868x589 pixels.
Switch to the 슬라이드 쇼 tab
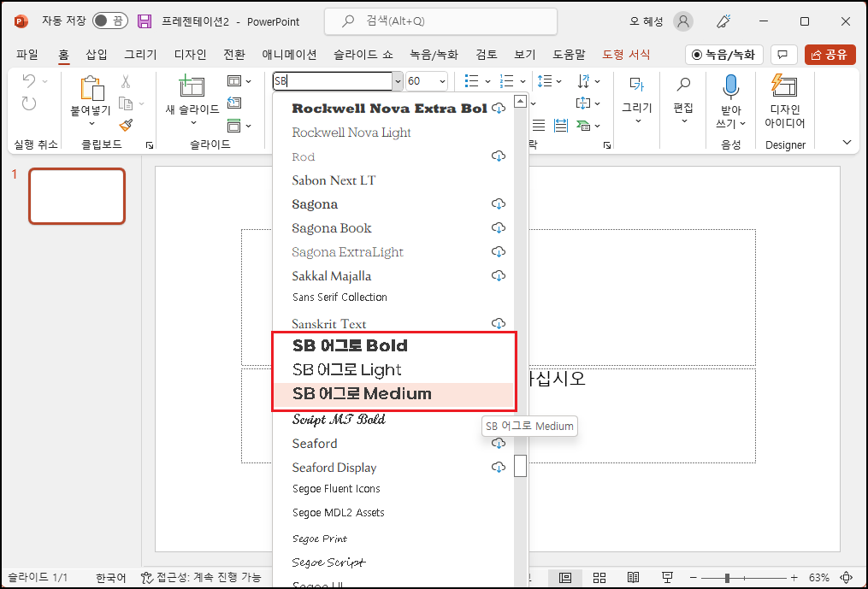(363, 54)
